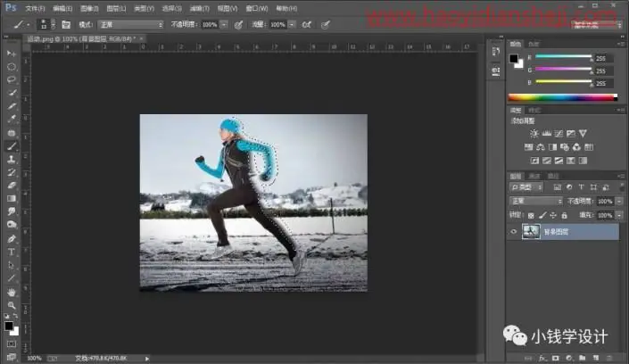Select the Zoom tool in toolbox

[12, 305]
